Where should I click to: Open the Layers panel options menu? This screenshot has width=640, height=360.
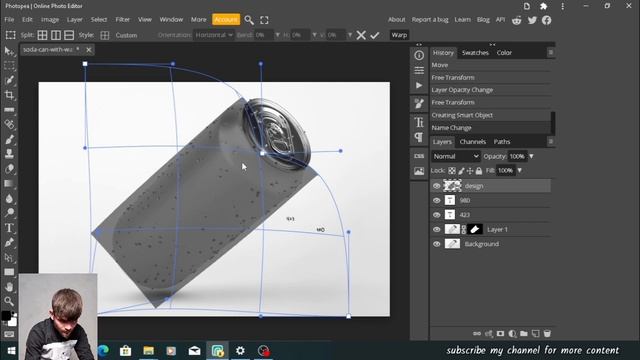[551, 141]
